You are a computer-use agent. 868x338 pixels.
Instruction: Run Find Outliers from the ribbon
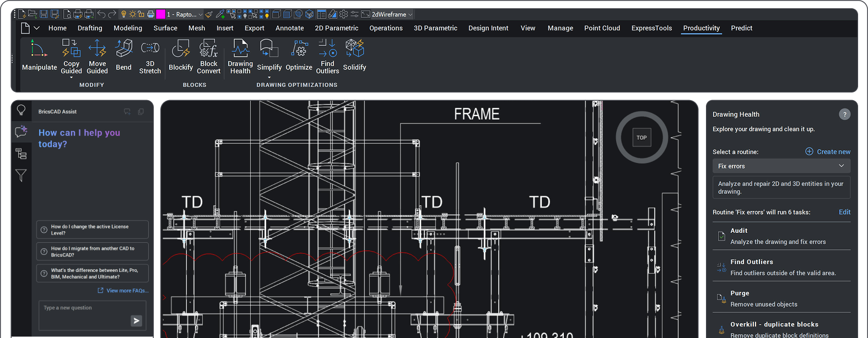(x=327, y=56)
